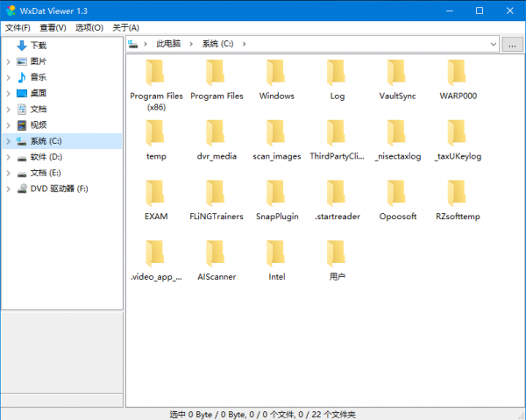Image resolution: width=526 pixels, height=420 pixels.
Task: Click 系统 (C:) in the breadcrumb path
Action: [217, 44]
